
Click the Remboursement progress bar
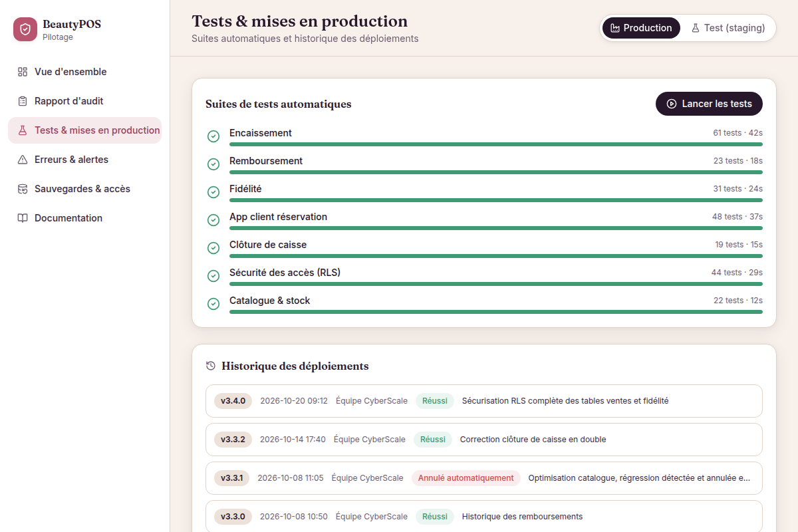click(496, 172)
